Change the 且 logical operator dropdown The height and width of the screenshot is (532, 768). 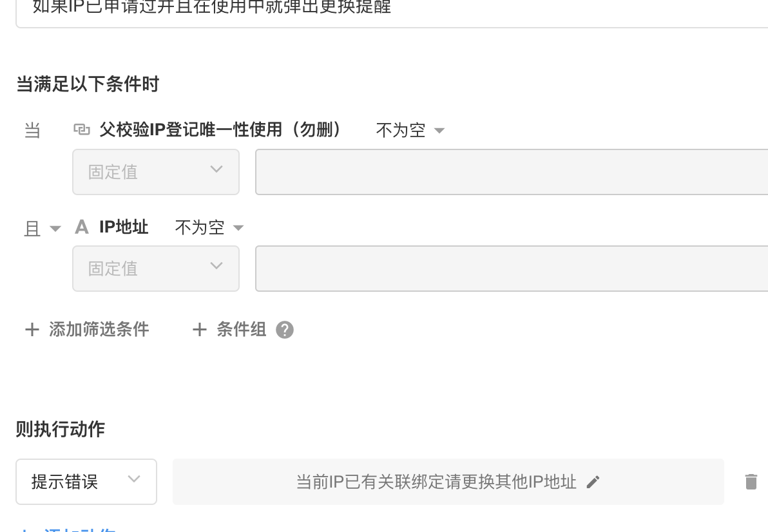42,228
